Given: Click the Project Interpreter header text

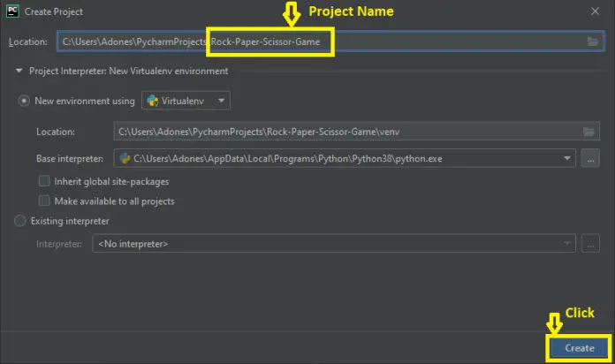Looking at the screenshot, I should [128, 71].
